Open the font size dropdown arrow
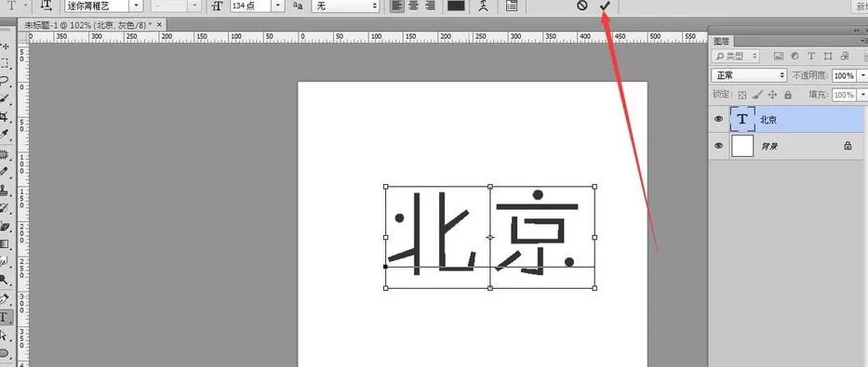 (279, 6)
